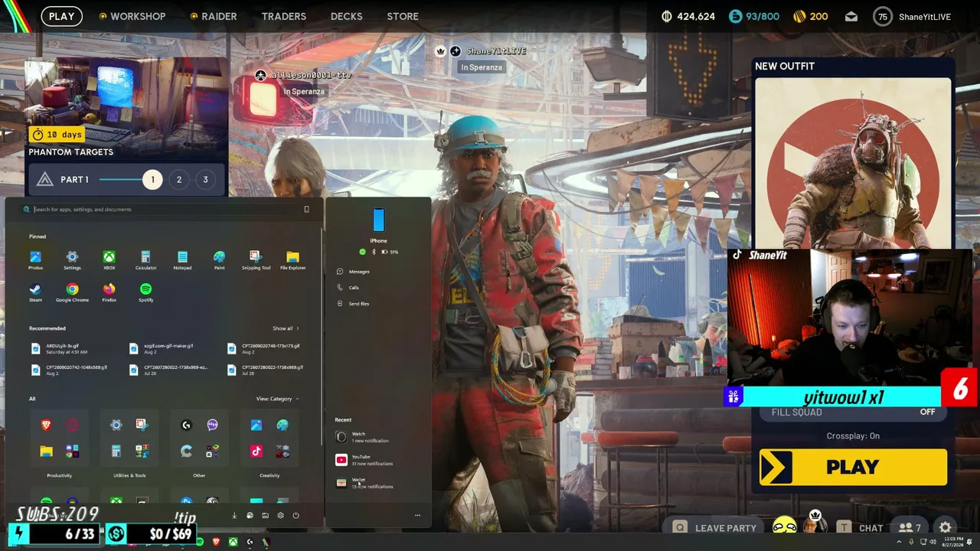Select Phantom Targets part 2
This screenshot has height=551, width=980.
coord(179,180)
